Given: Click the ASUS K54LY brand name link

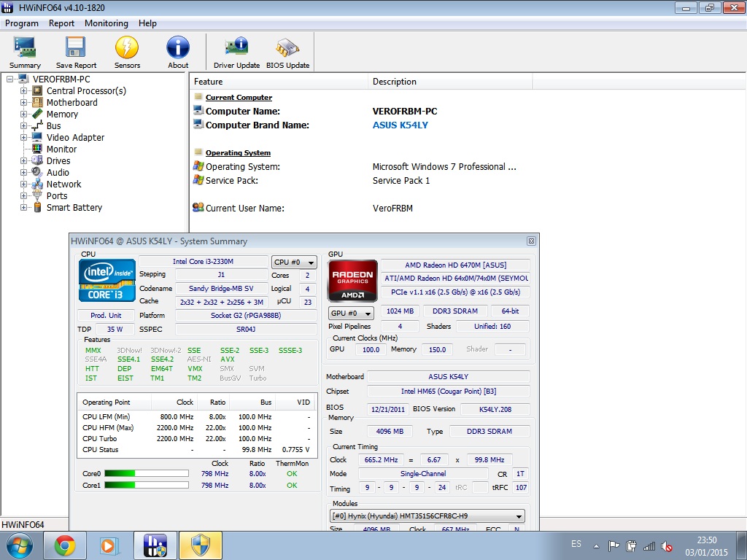Looking at the screenshot, I should click(400, 125).
